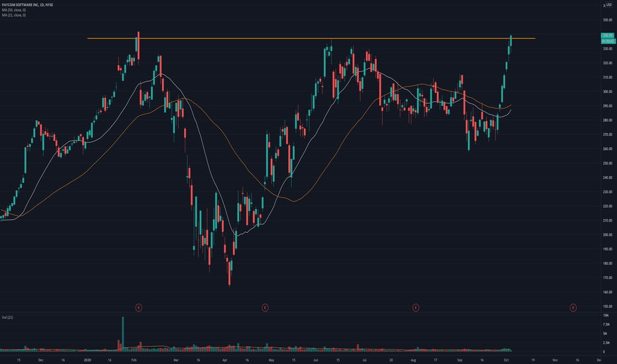Click the earnings marker near early August

(416, 308)
